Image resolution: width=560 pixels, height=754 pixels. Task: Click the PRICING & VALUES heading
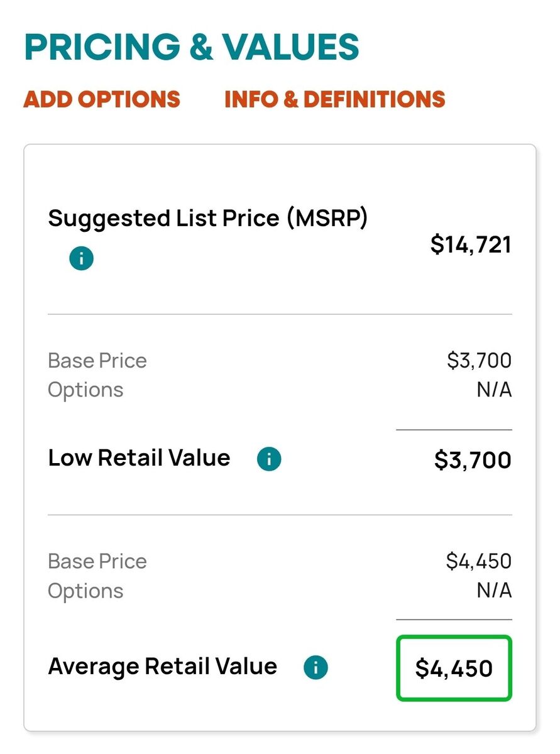coord(192,46)
